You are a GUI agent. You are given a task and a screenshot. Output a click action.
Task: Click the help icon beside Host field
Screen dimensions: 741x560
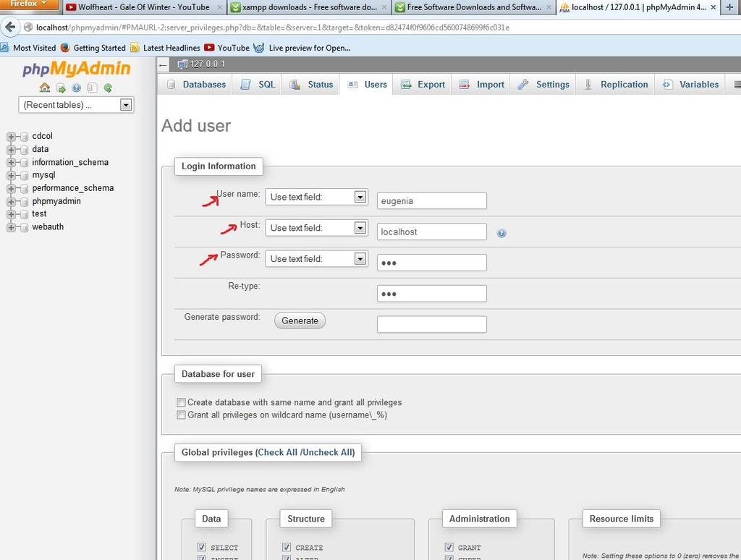(501, 233)
